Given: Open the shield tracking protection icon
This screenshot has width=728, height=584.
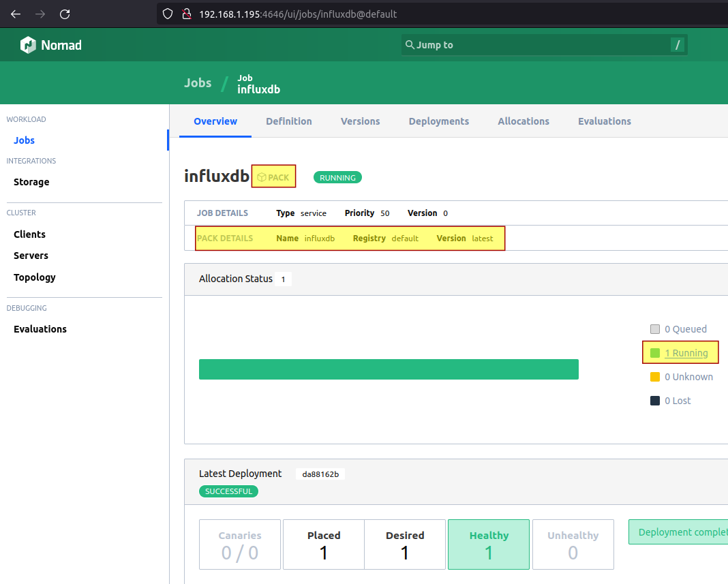Looking at the screenshot, I should [168, 14].
